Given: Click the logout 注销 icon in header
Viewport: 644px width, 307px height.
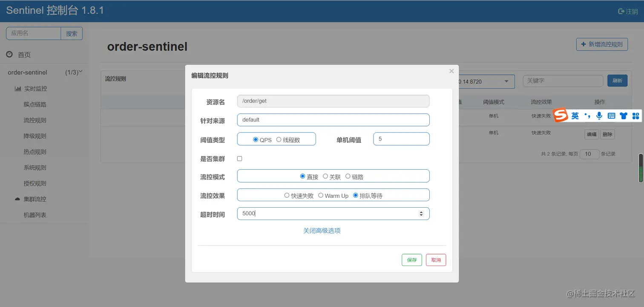Looking at the screenshot, I should click(x=621, y=12).
